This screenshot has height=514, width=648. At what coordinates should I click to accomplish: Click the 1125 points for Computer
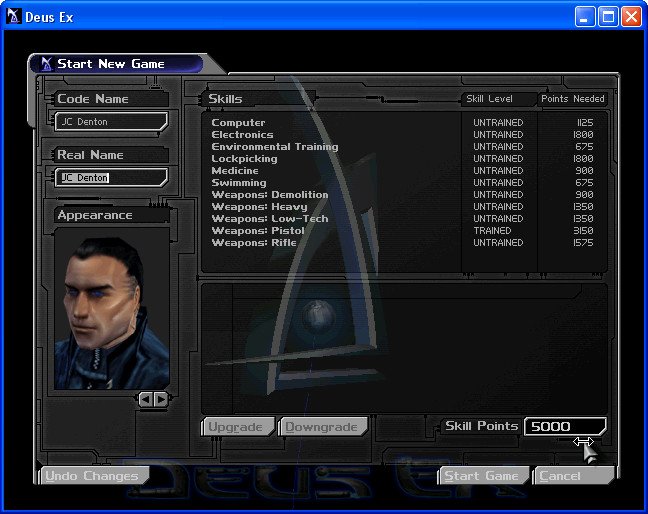[x=585, y=123]
